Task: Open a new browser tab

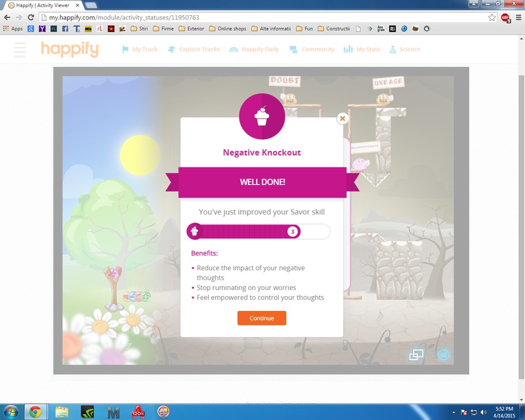Action: click(x=91, y=5)
